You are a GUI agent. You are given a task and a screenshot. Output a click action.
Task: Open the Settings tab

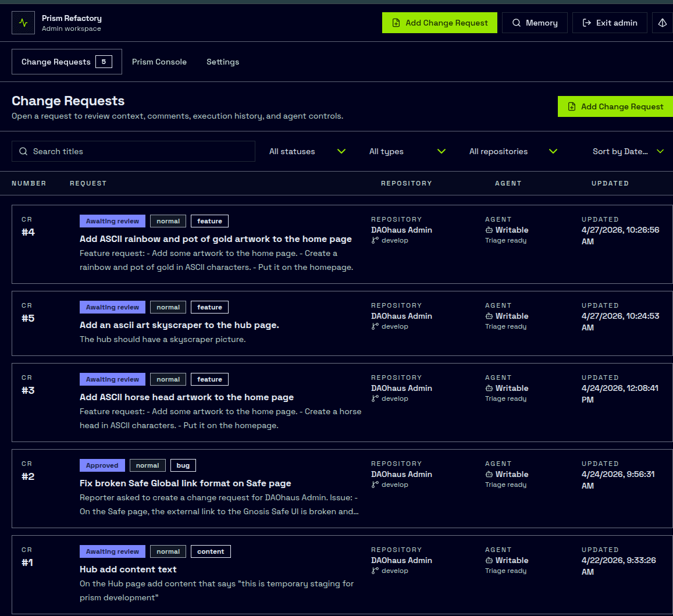[x=223, y=62]
